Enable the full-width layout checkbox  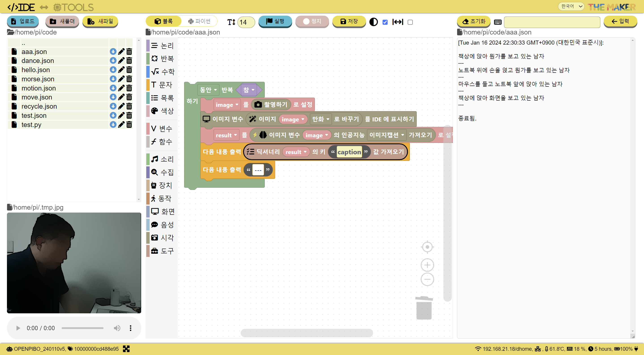[410, 22]
